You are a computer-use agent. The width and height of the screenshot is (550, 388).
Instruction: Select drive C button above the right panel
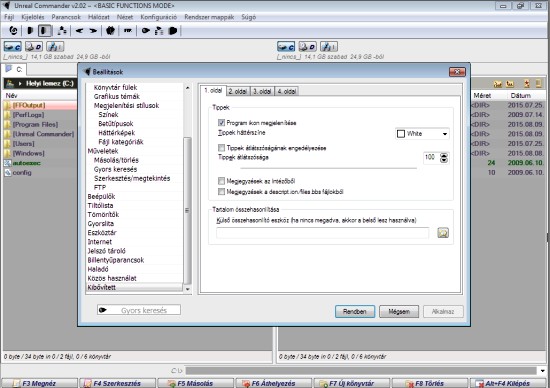click(286, 46)
